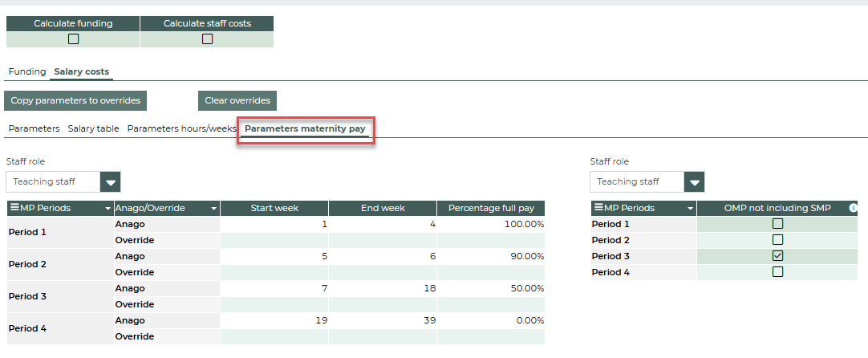Click the info icon beside OMP not including SMP
The image size is (868, 358).
click(853, 208)
